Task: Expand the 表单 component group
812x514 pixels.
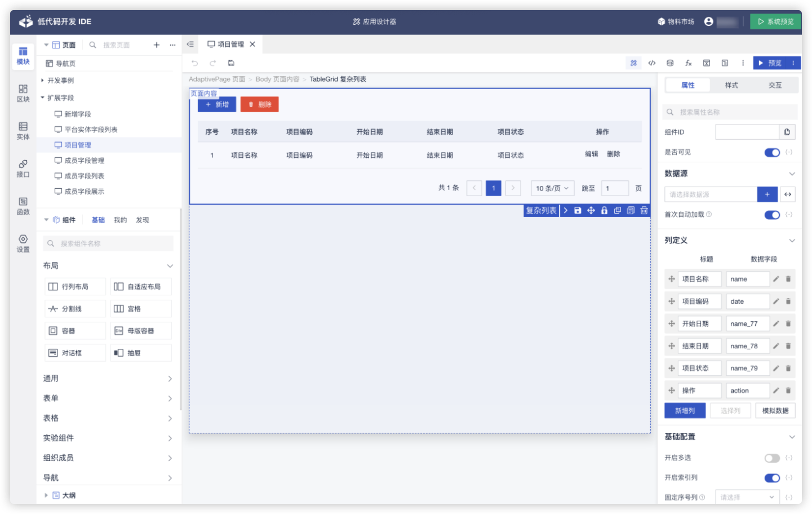Action: [x=108, y=398]
